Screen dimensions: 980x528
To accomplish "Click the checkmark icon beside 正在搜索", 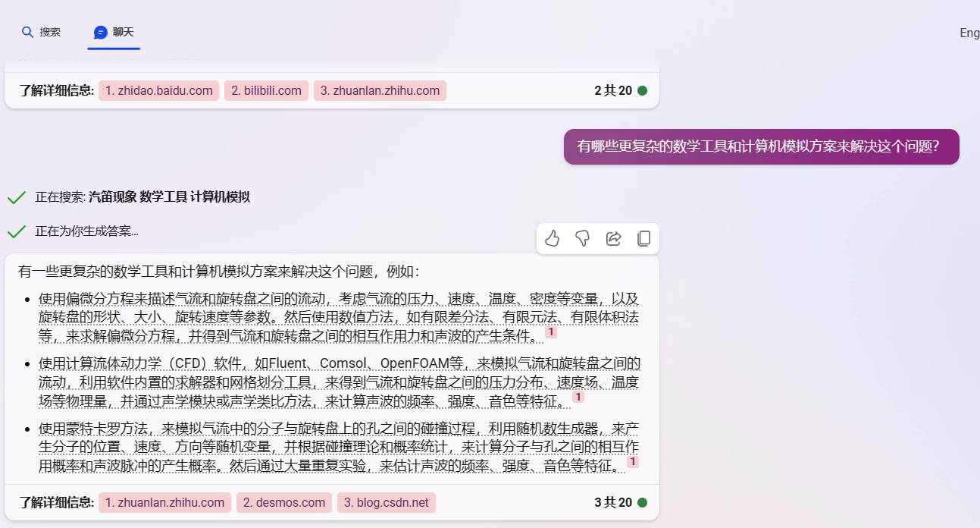I will (17, 197).
